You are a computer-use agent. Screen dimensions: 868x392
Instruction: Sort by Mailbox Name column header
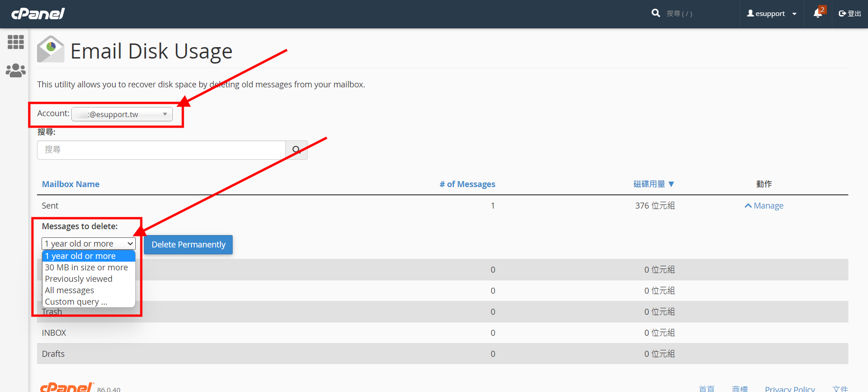(71, 184)
